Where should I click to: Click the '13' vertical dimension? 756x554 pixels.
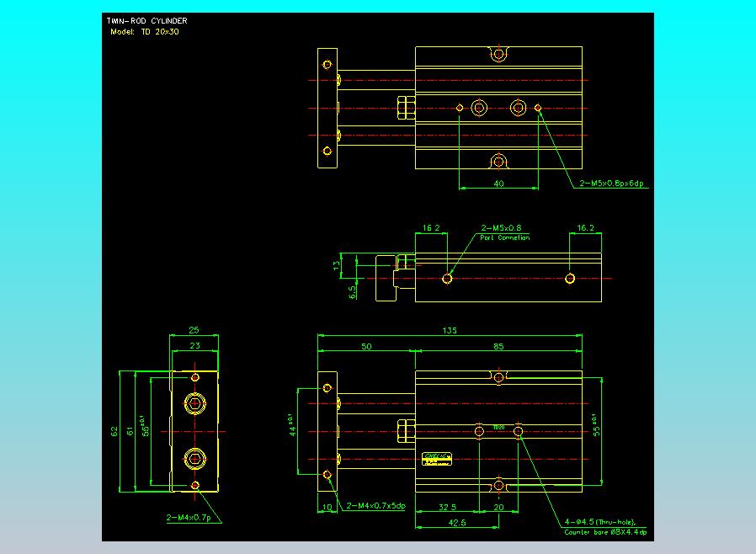coord(337,264)
